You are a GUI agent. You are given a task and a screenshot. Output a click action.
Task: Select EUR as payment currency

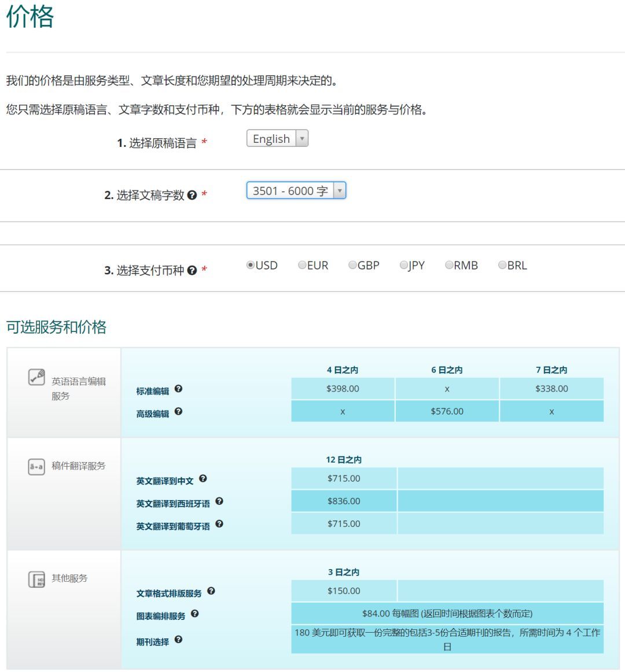[302, 265]
